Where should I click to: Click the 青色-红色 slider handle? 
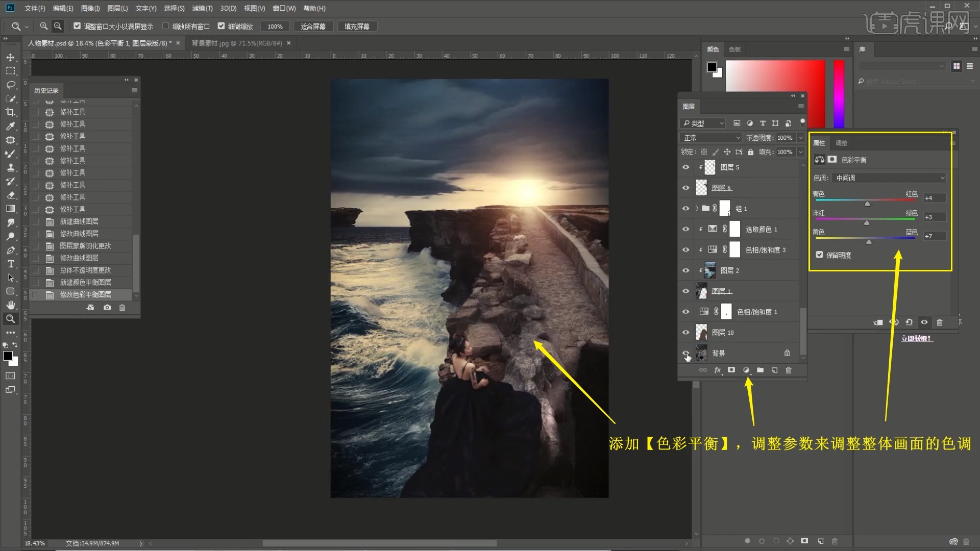pyautogui.click(x=867, y=204)
